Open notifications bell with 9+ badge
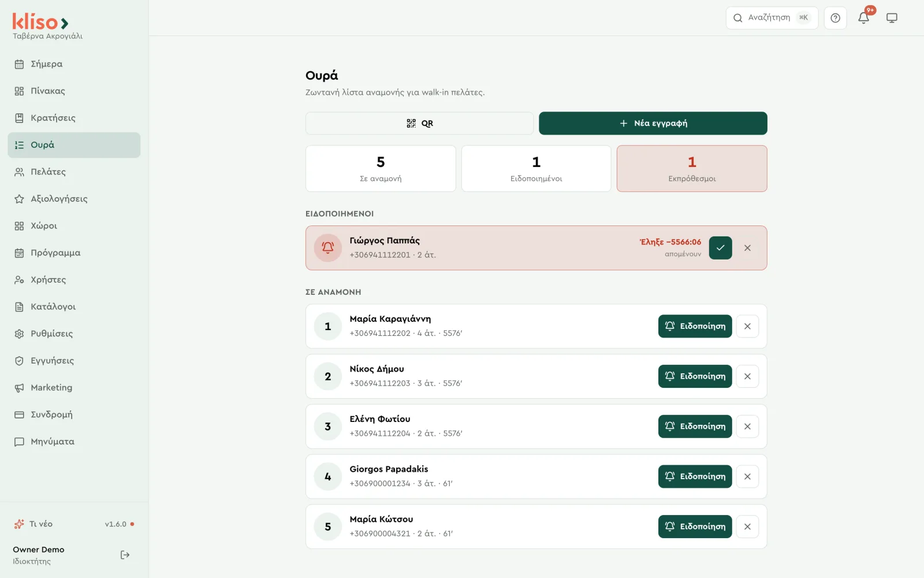The image size is (924, 578). coord(864,18)
